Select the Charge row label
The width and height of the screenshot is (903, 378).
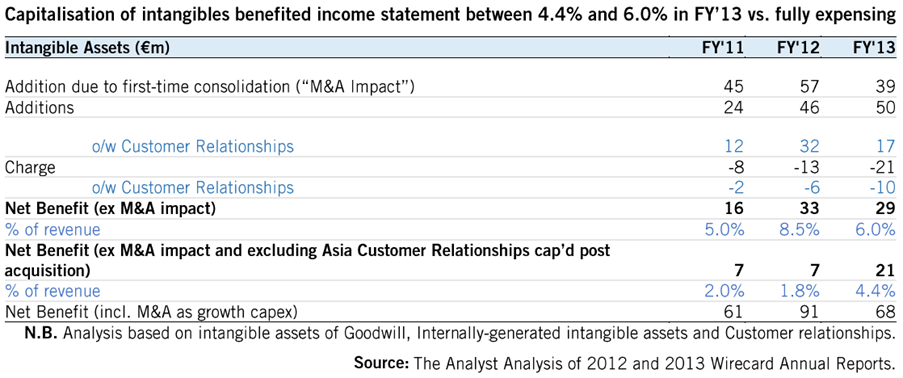30,168
